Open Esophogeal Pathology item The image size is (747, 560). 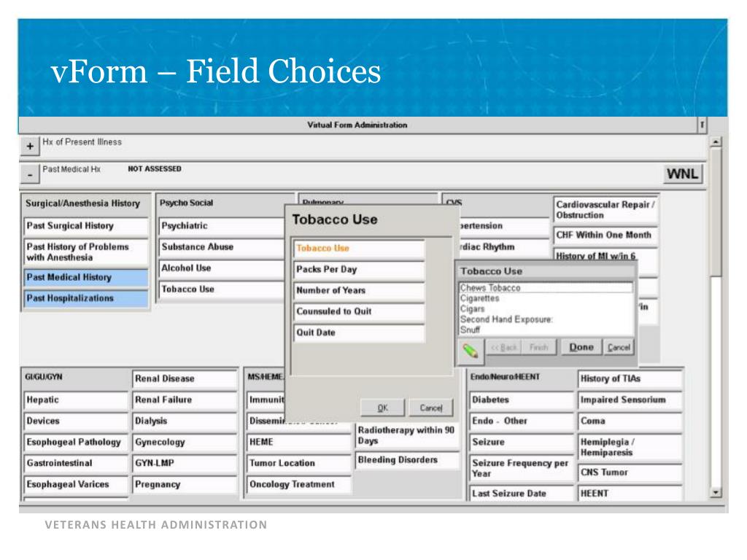point(76,443)
